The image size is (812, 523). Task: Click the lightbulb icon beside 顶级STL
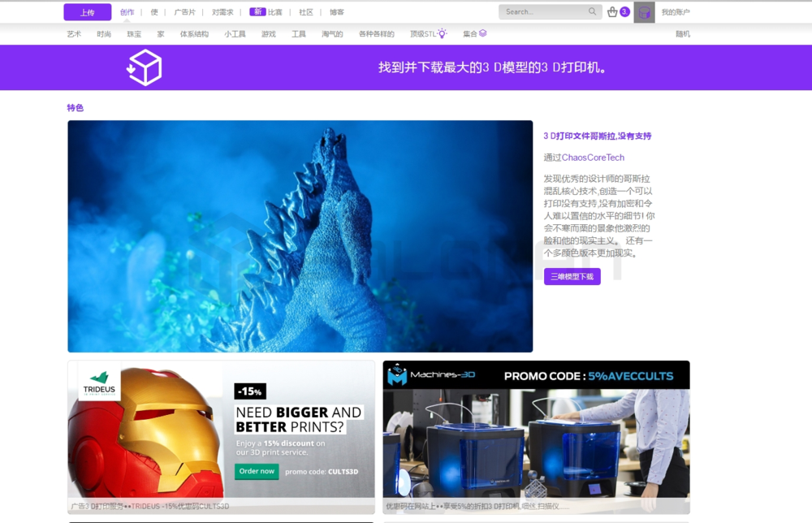click(443, 33)
